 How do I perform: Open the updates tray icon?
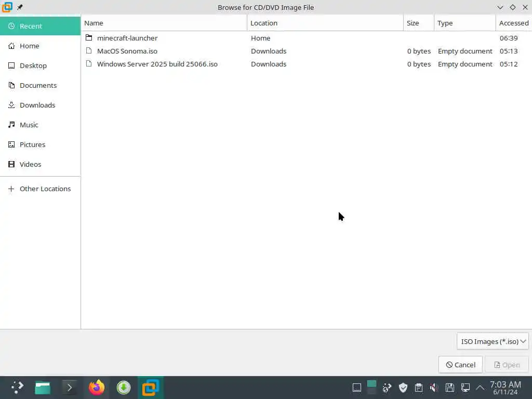(387, 388)
